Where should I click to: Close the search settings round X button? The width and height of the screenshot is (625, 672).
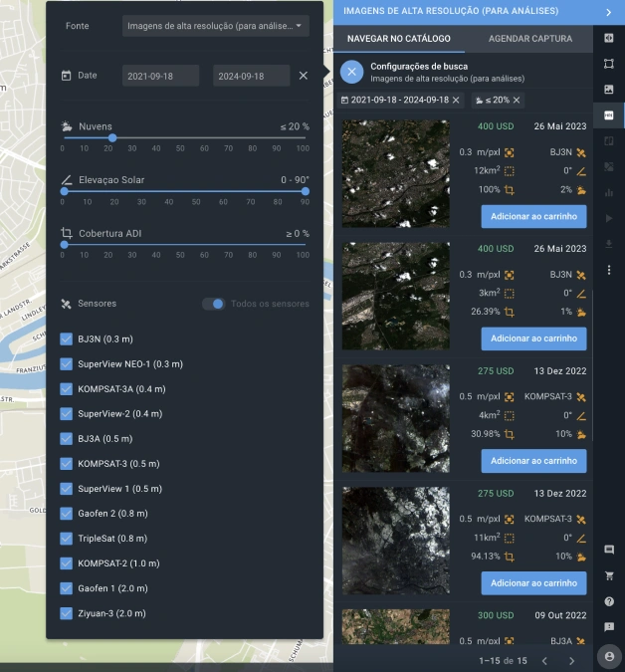pyautogui.click(x=351, y=72)
